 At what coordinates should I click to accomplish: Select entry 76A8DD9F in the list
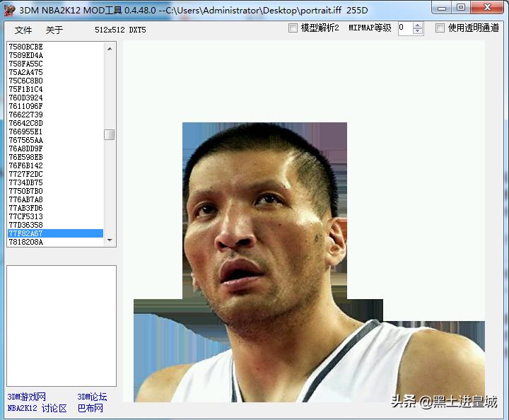pyautogui.click(x=55, y=148)
